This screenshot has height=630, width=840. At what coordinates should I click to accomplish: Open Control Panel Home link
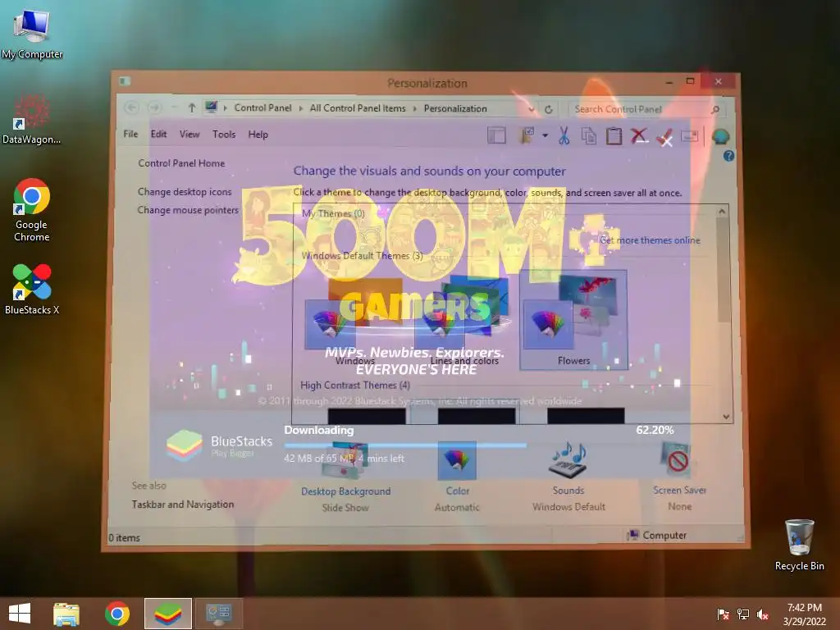tap(181, 163)
